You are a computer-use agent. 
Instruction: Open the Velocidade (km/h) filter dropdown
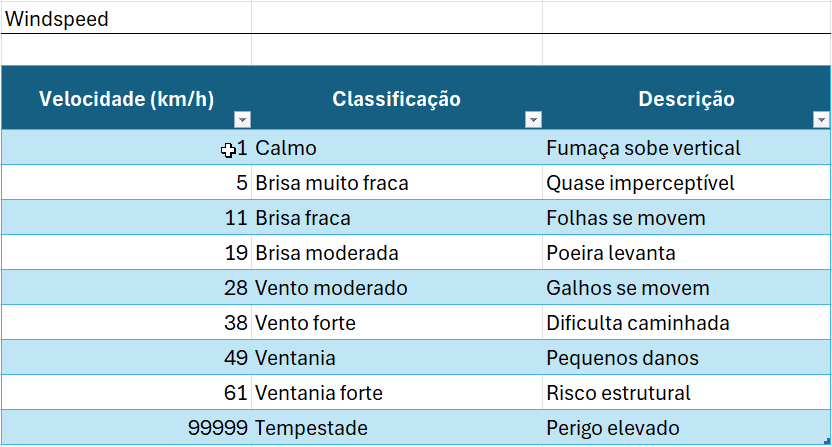(241, 120)
